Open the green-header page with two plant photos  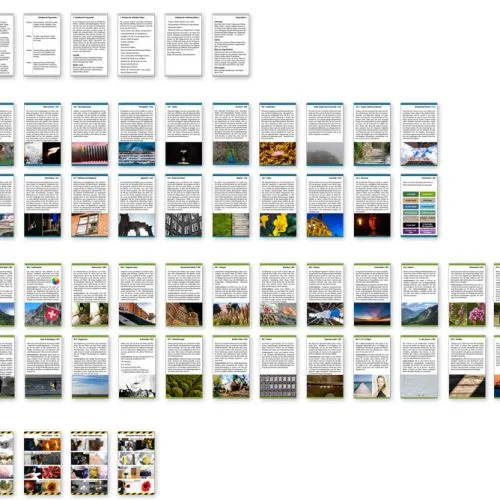(90, 295)
